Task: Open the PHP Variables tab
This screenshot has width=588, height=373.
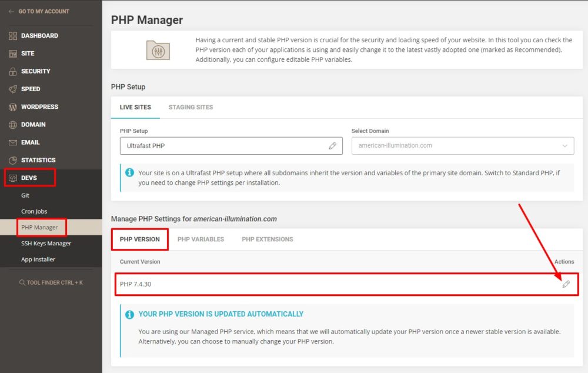Action: point(201,239)
